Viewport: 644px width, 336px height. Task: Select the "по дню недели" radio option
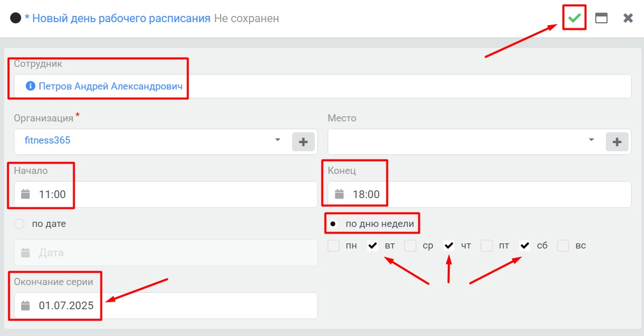click(333, 224)
